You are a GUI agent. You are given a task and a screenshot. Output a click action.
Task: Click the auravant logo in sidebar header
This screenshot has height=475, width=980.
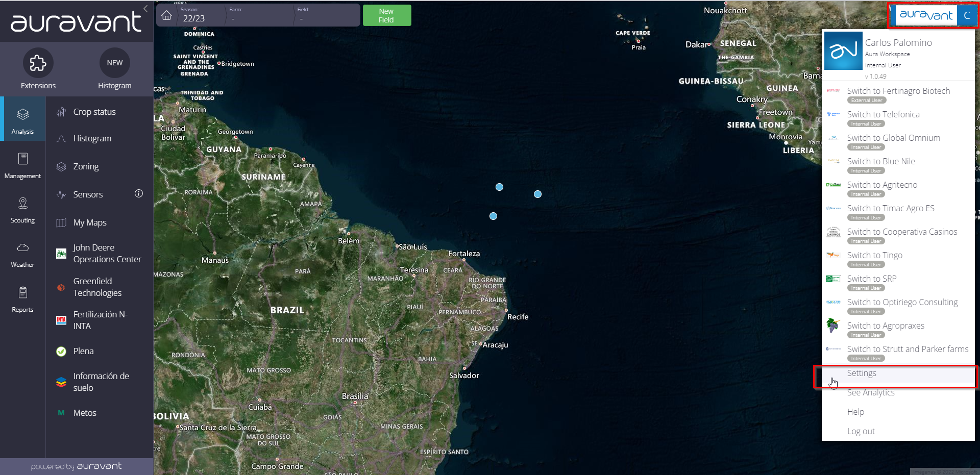coord(76,22)
